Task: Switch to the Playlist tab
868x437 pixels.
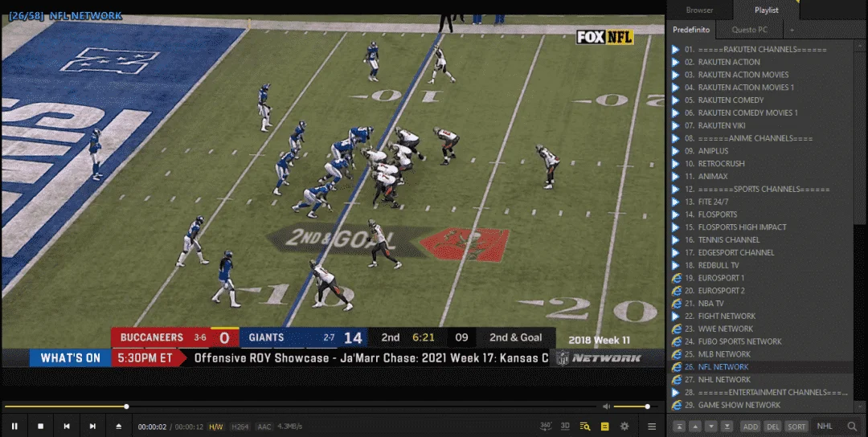Action: [x=766, y=10]
